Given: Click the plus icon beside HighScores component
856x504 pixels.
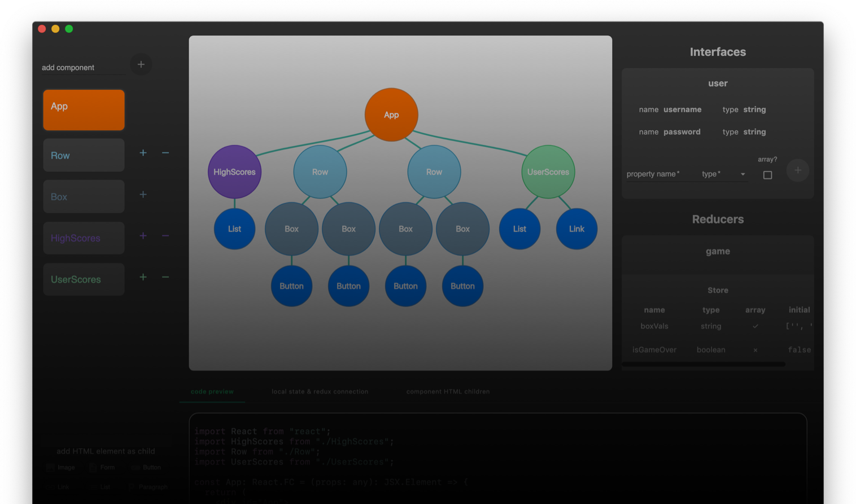Looking at the screenshot, I should coord(143,236).
